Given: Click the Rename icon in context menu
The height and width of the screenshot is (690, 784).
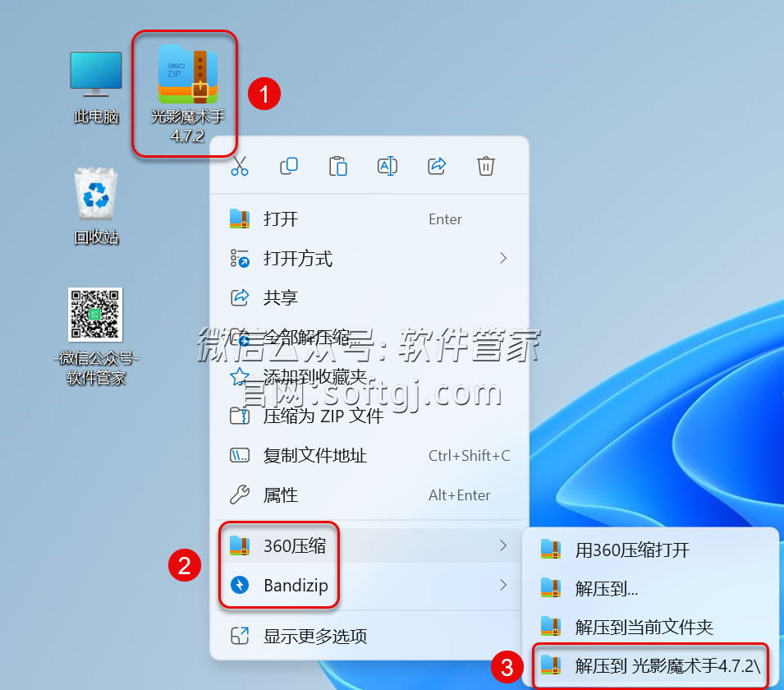Looking at the screenshot, I should tap(387, 166).
